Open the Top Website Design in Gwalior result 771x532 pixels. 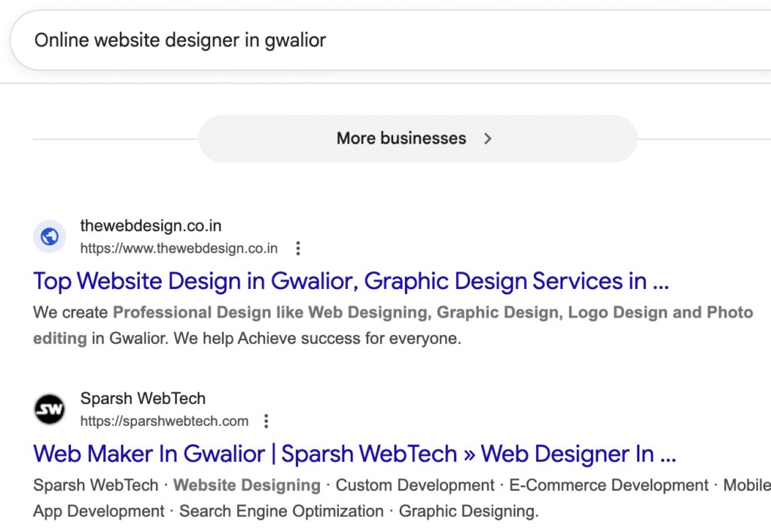tap(351, 281)
